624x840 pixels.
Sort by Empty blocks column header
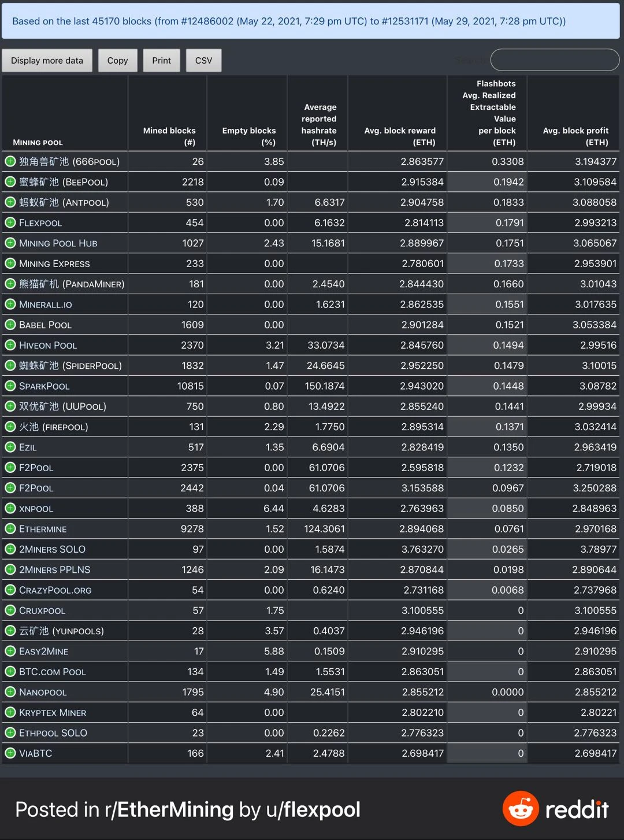[247, 113]
